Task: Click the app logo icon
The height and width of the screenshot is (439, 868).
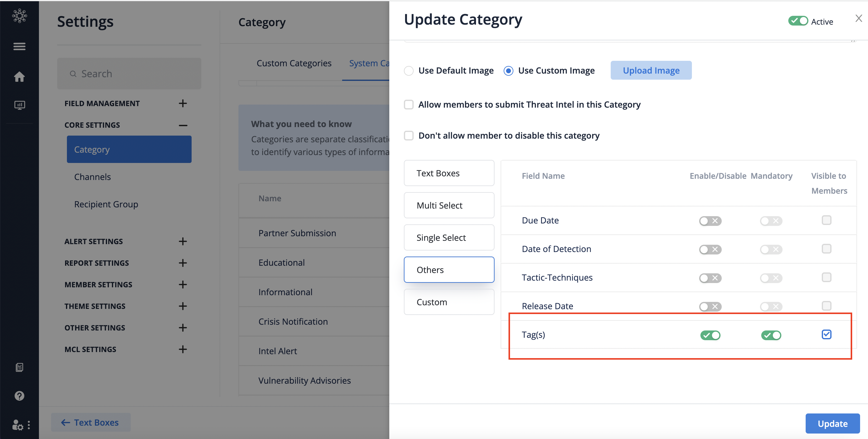Action: tap(19, 16)
